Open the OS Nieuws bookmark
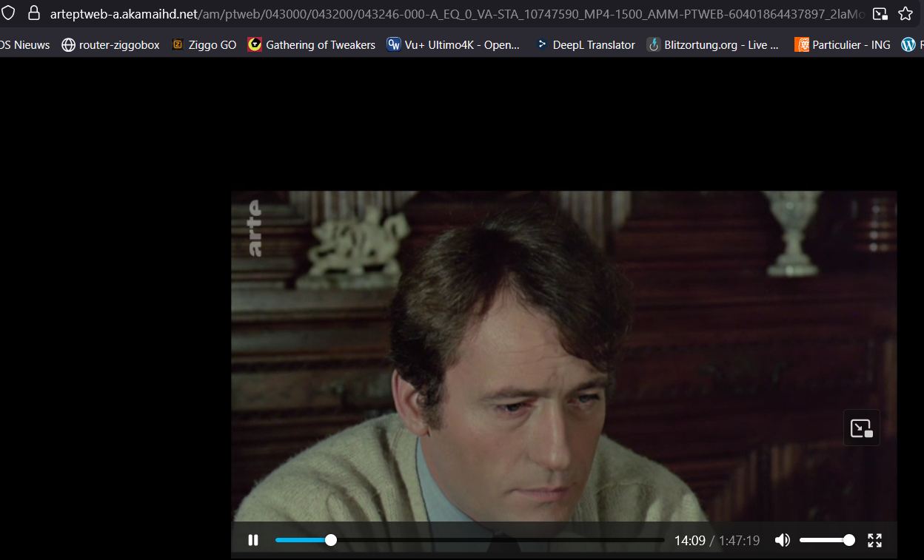This screenshot has height=560, width=924. click(x=24, y=45)
